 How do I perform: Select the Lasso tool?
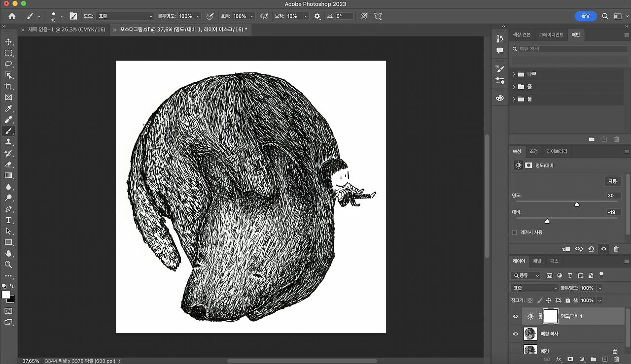point(8,64)
